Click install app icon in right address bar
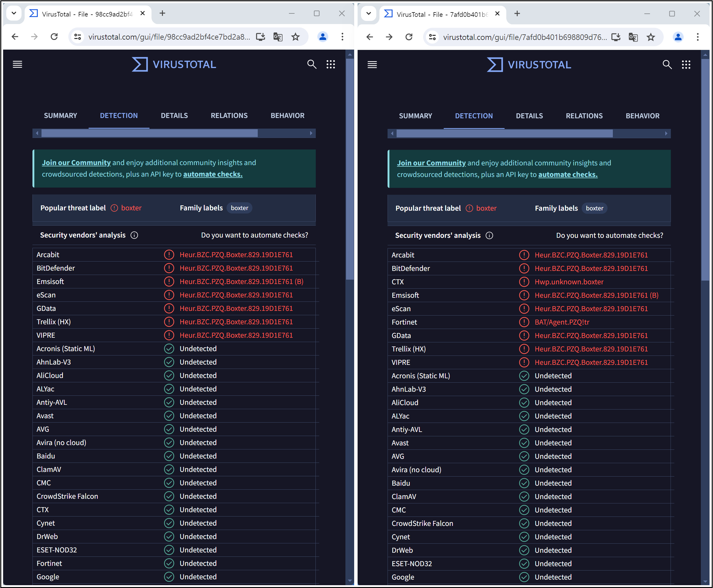 pos(616,37)
